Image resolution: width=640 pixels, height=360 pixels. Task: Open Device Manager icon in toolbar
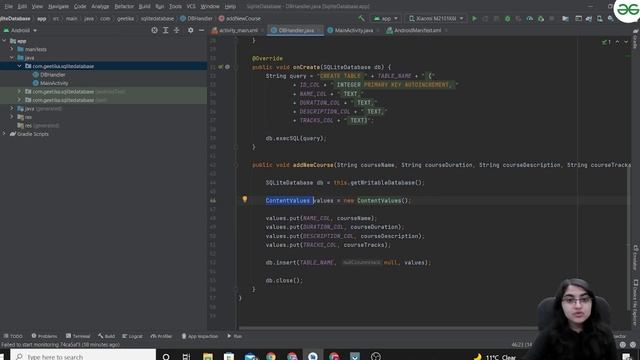[600, 18]
